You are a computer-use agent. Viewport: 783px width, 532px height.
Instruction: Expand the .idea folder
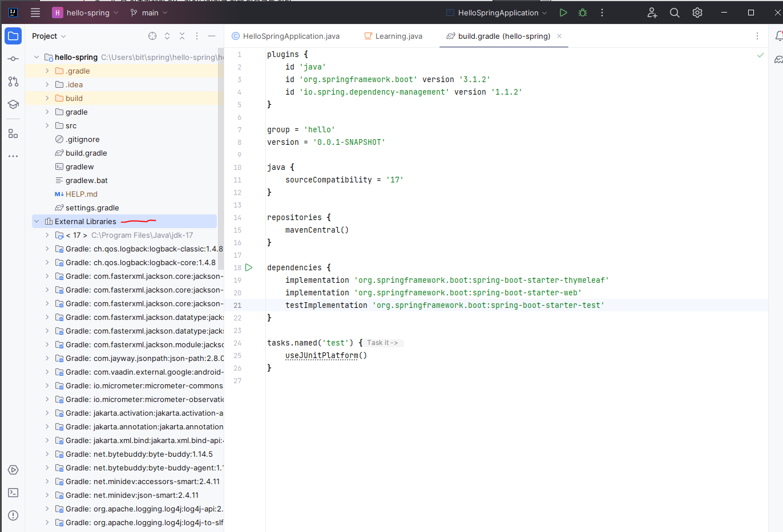tap(47, 84)
